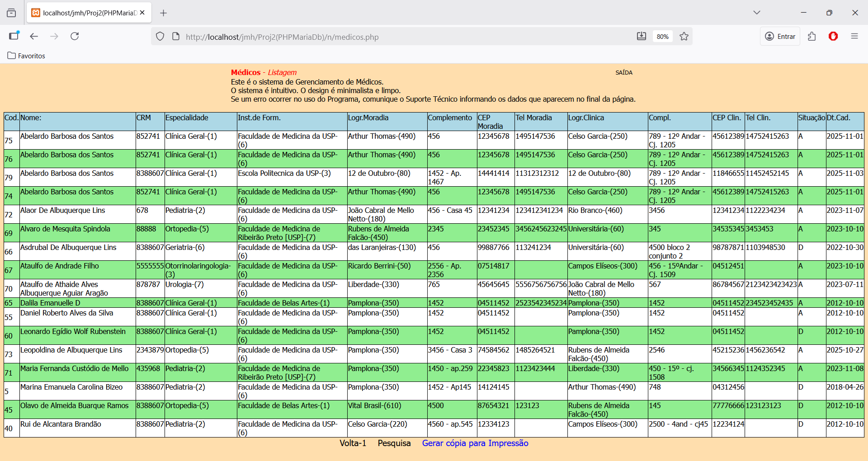868x461 pixels.
Task: Open the hamburger application menu
Action: click(854, 36)
